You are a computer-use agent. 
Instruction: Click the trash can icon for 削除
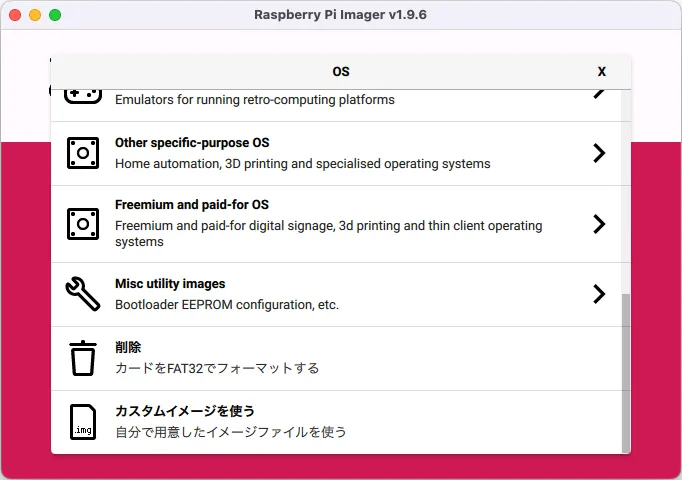(x=83, y=358)
